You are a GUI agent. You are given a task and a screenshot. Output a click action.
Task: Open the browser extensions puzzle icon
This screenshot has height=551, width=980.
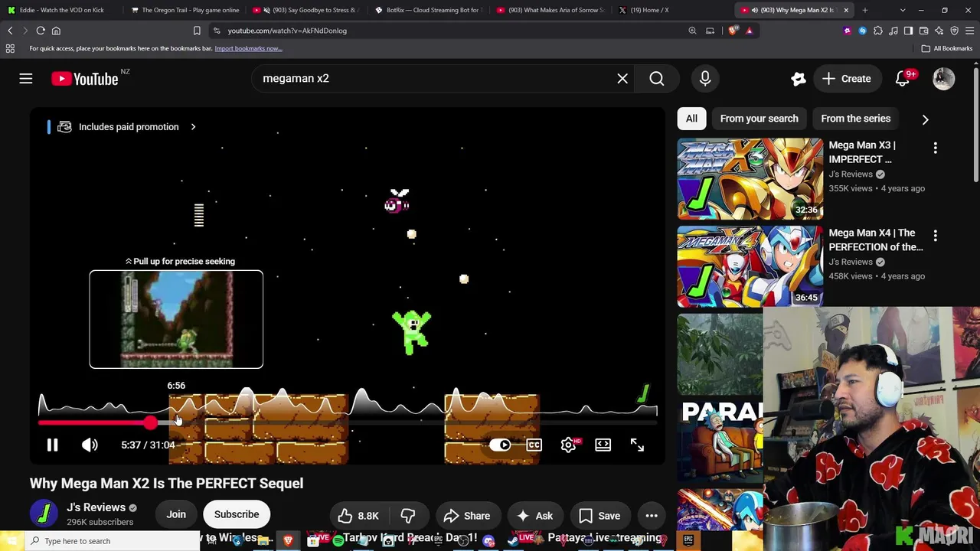click(x=877, y=31)
